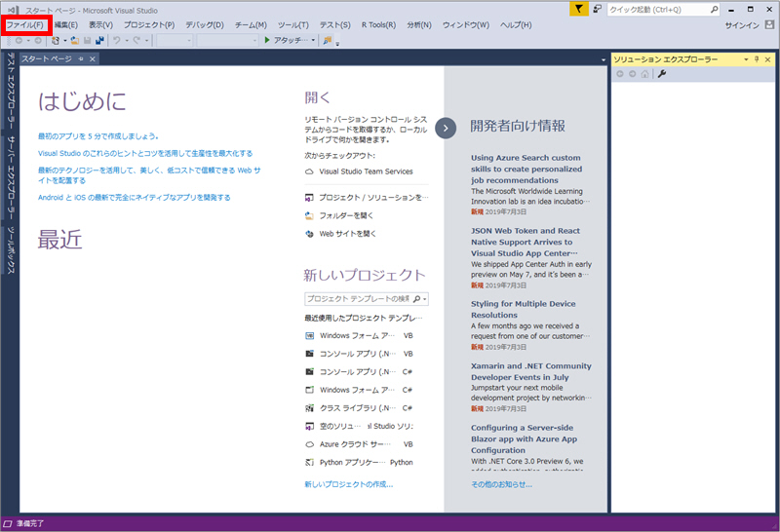
Task: Click the Quick Launch search magnifier
Action: pyautogui.click(x=714, y=10)
